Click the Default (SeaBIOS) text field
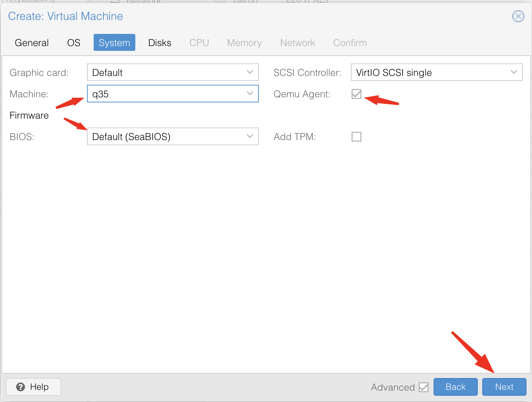This screenshot has height=402, width=532. [166, 137]
